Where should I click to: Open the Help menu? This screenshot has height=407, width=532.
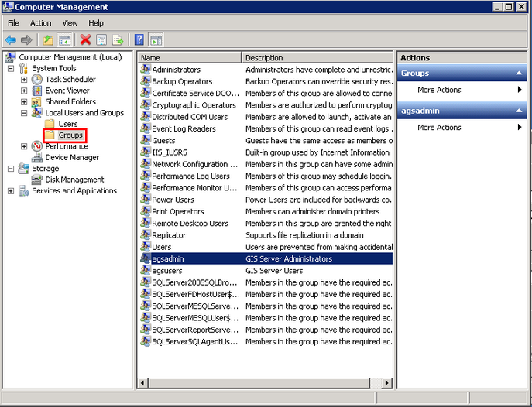click(x=96, y=23)
